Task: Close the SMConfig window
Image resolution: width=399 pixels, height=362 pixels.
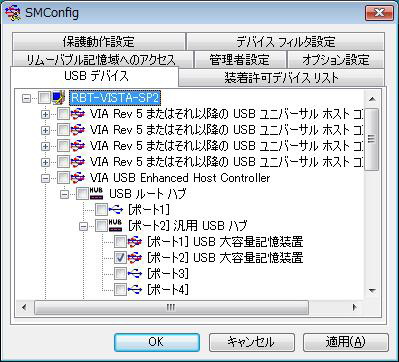Action: click(x=379, y=13)
